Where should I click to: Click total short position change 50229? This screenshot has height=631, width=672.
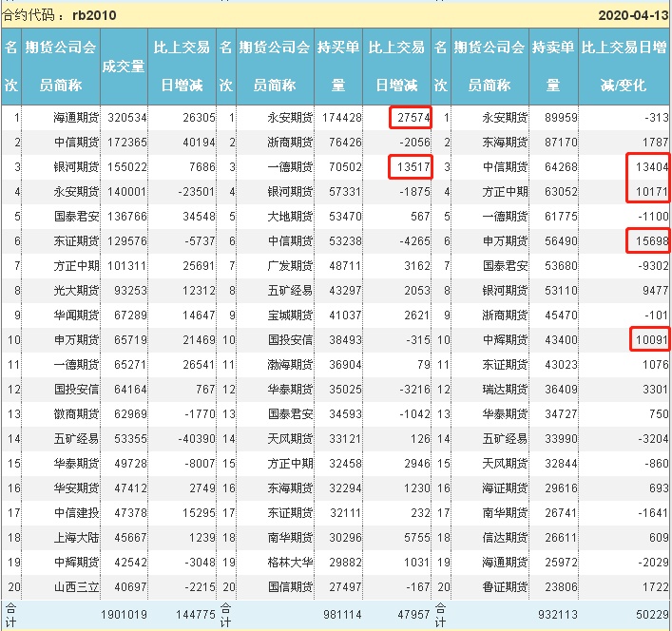coord(652,615)
